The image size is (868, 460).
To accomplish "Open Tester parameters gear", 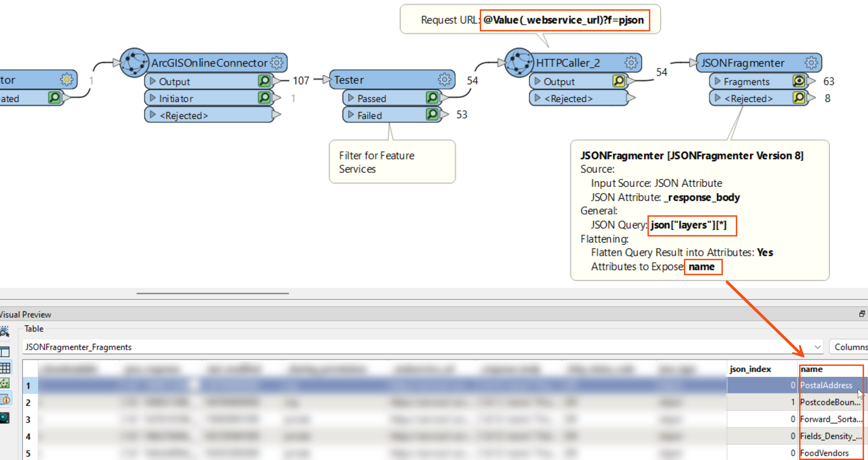I will [x=444, y=80].
